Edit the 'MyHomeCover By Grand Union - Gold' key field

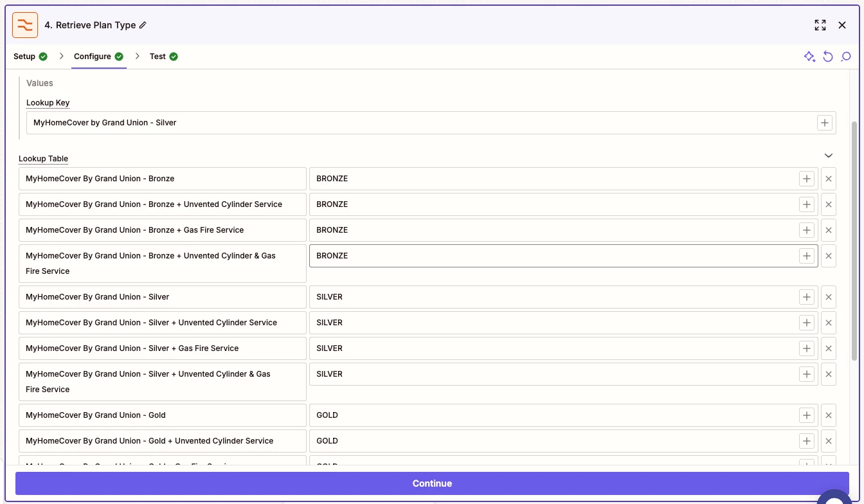click(163, 415)
